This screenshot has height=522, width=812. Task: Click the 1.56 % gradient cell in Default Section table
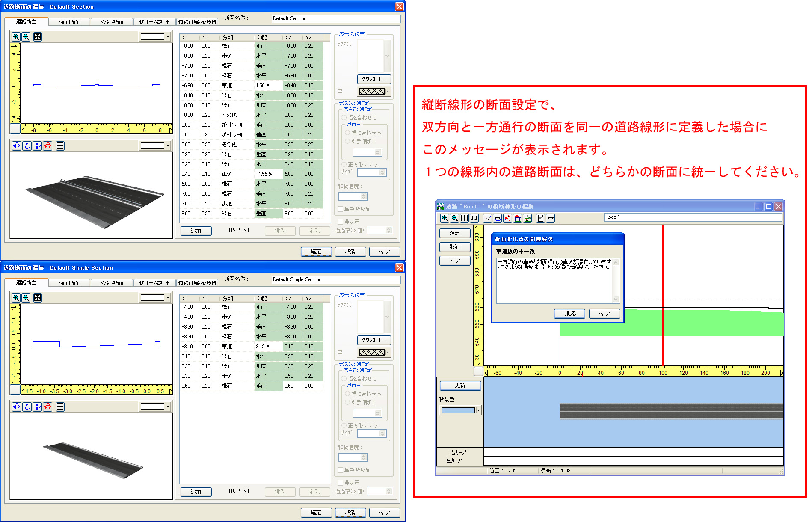point(269,86)
